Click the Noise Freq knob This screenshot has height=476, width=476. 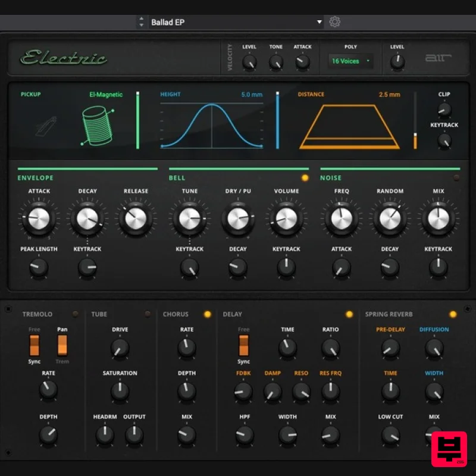341,218
